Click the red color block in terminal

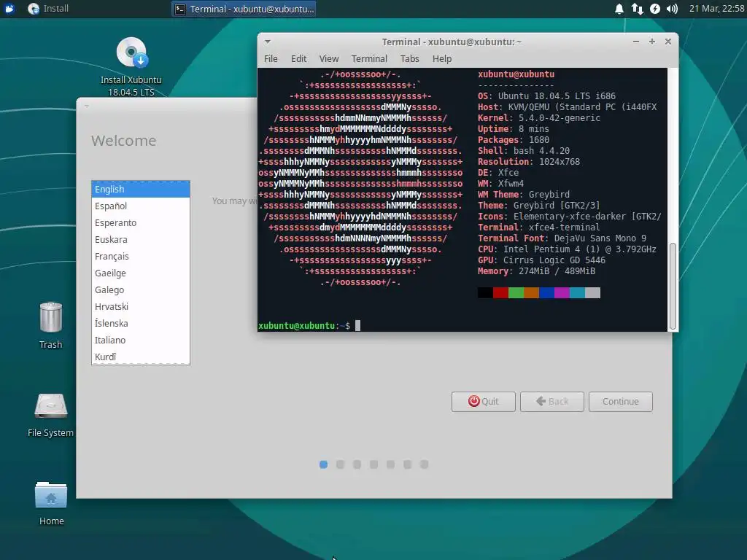(500, 292)
